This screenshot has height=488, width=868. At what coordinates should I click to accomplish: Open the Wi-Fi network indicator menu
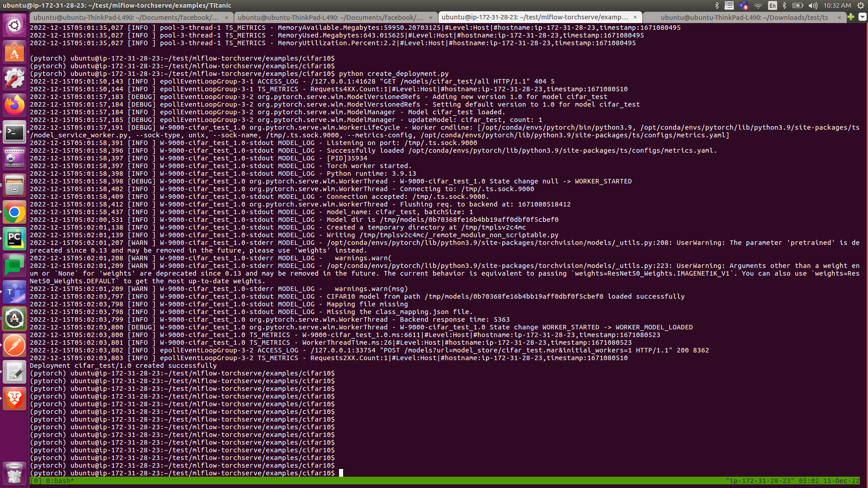tap(758, 5)
